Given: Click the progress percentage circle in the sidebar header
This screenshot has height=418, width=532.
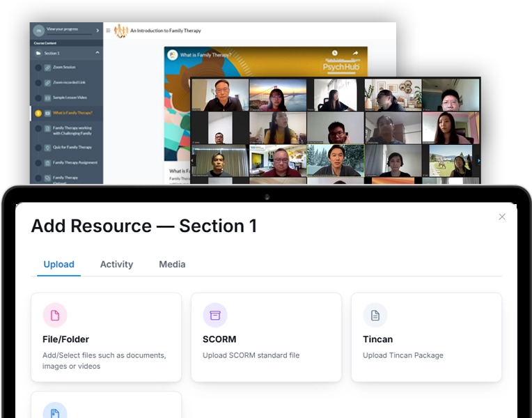Looking at the screenshot, I should [x=39, y=31].
